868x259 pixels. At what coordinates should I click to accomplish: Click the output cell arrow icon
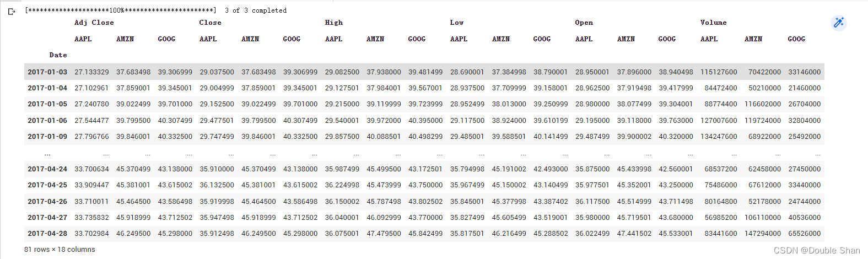[12, 11]
